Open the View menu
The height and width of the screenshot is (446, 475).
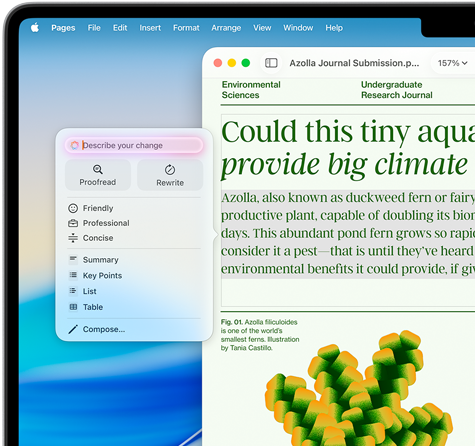pos(262,28)
